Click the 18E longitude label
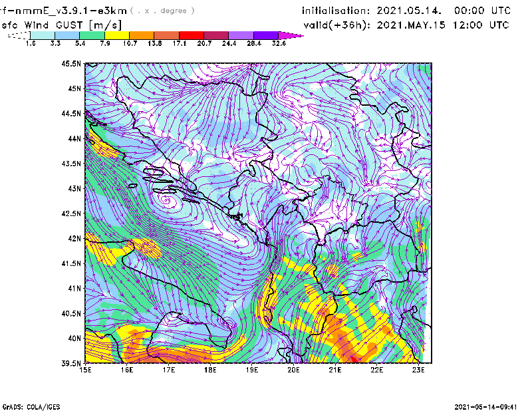Image resolution: width=532 pixels, height=411 pixels. (x=210, y=370)
